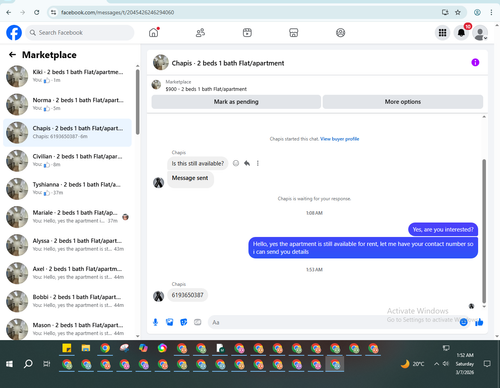The width and height of the screenshot is (500, 388).
Task: Click Chapis avatar in chat header
Action: coord(161,63)
